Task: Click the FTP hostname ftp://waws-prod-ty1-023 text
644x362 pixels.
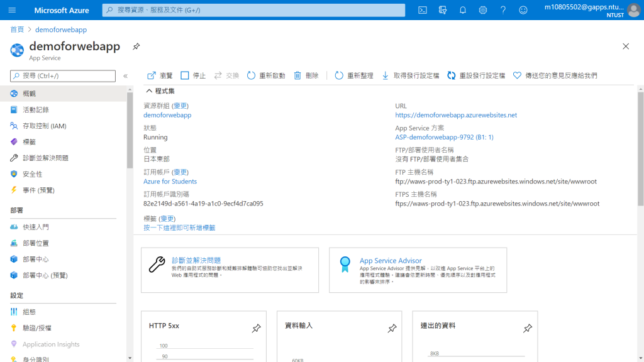Action: point(496,182)
